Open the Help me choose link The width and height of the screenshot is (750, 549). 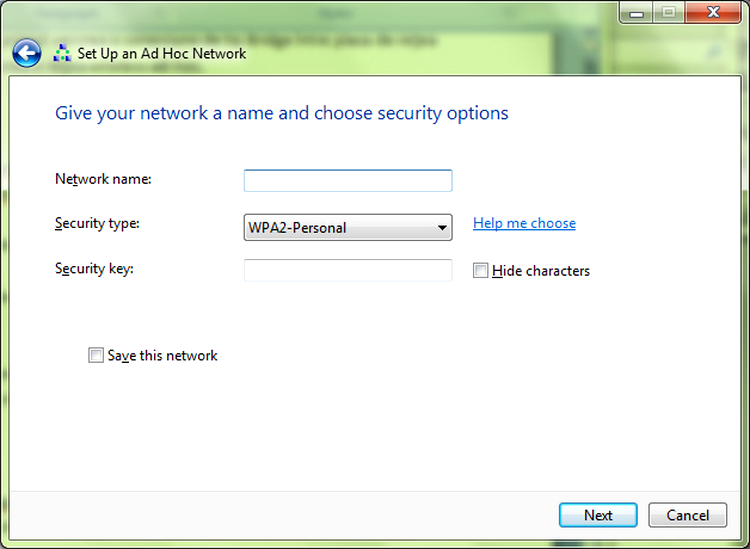point(524,223)
